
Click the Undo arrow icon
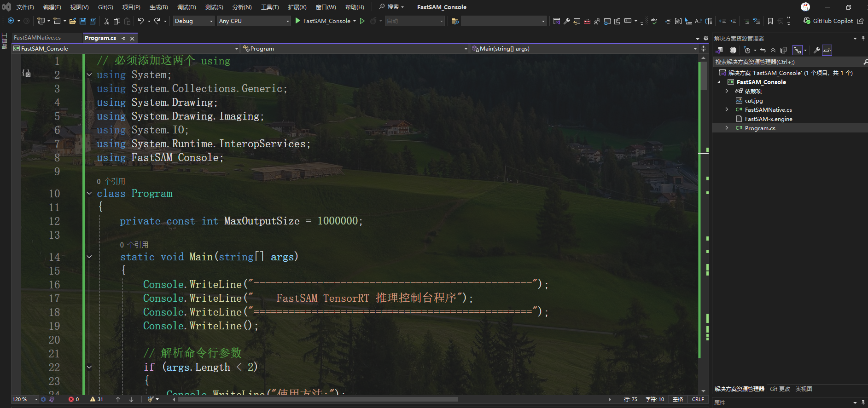[141, 21]
